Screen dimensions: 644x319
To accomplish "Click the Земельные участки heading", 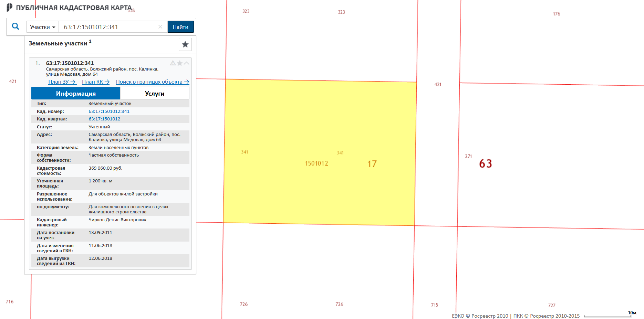I will (x=58, y=43).
